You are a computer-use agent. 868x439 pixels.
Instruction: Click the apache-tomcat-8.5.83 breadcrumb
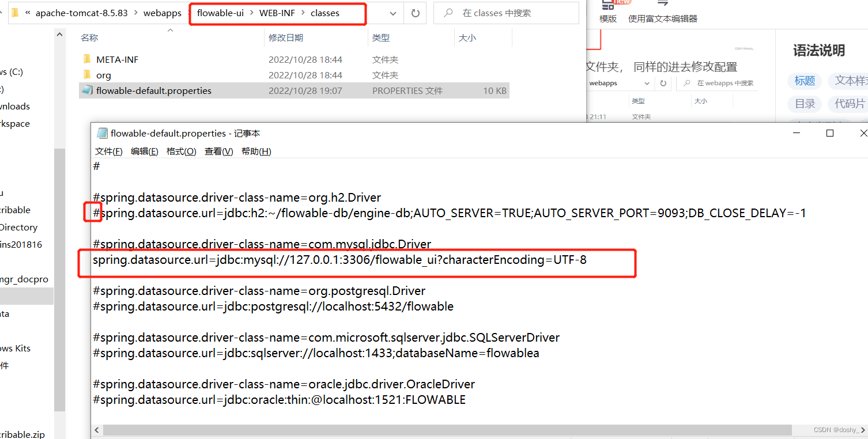[x=82, y=13]
